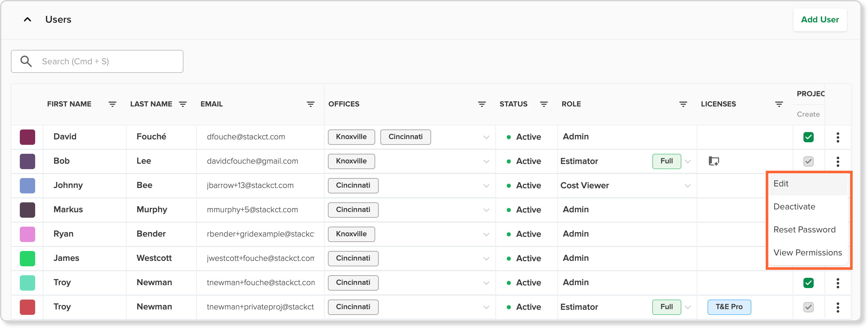Screen dimensions: 868x328
Task: Open role dropdown for Bob Lee Estimator
Action: click(688, 161)
